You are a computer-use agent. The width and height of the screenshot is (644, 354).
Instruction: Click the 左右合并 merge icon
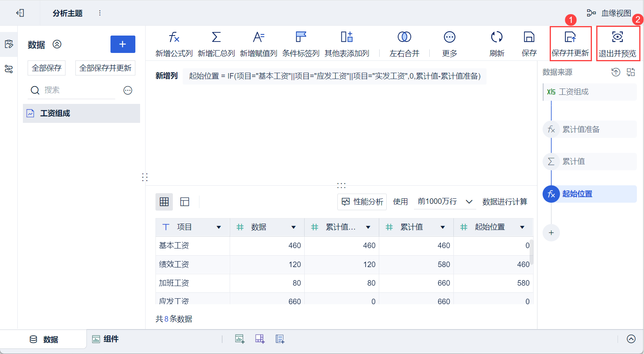(x=404, y=38)
